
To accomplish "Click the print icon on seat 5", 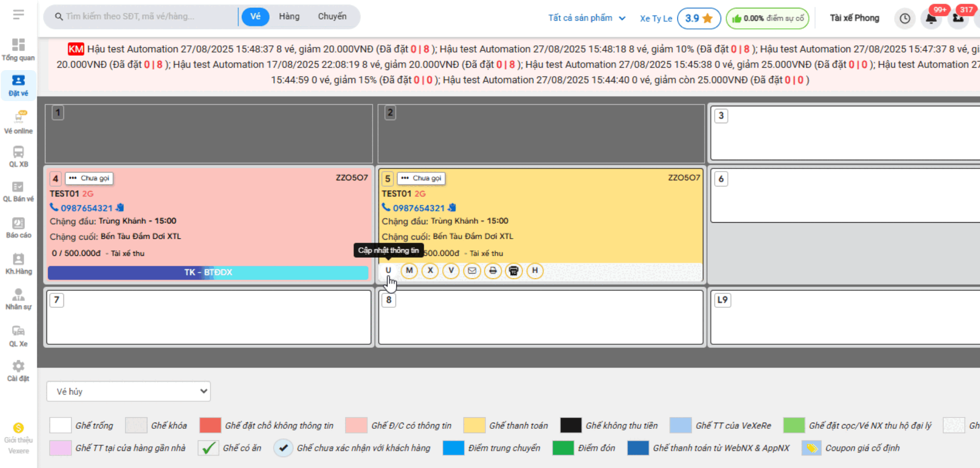I will (493, 271).
